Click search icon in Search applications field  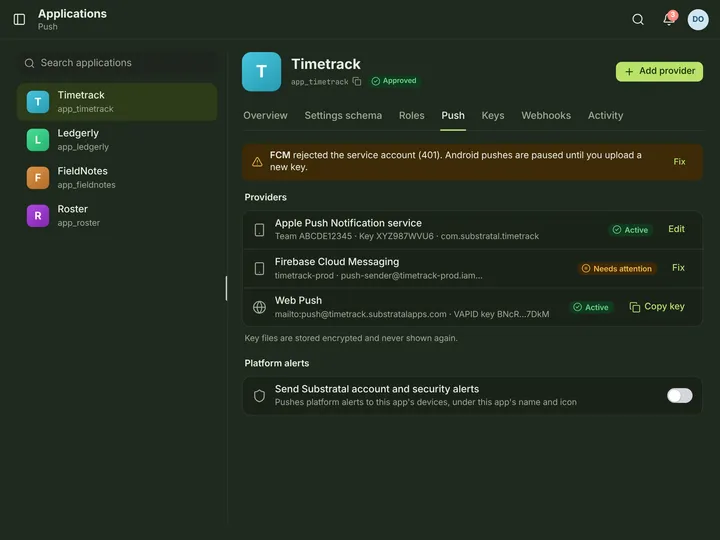pos(29,63)
